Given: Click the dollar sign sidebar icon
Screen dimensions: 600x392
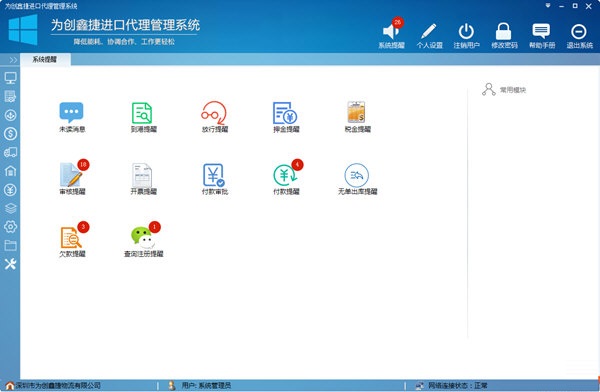Looking at the screenshot, I should pyautogui.click(x=10, y=134).
